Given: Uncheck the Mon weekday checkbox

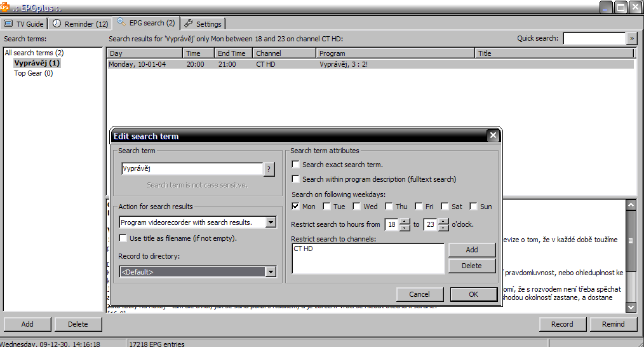Looking at the screenshot, I should point(295,207).
